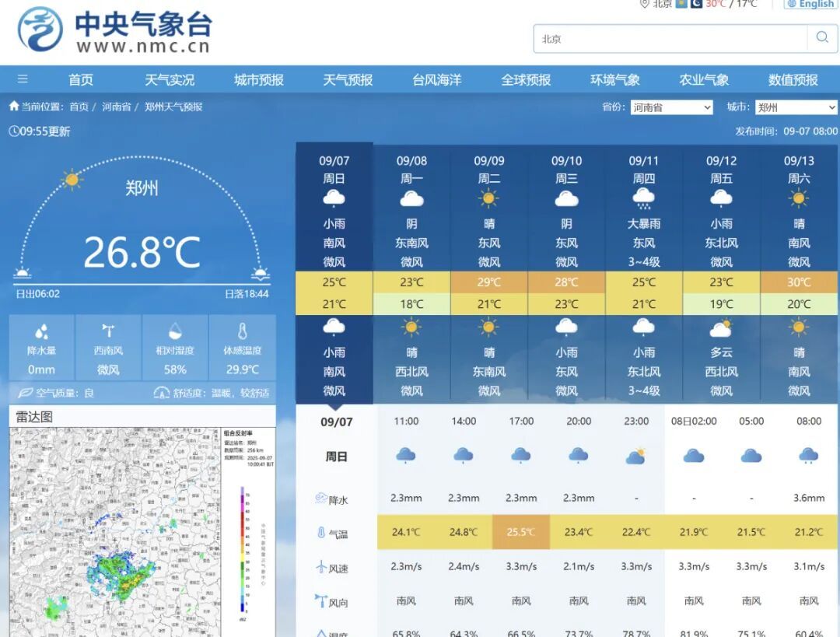Open the 环境气象 navigation menu
The image size is (840, 637).
[x=614, y=79]
